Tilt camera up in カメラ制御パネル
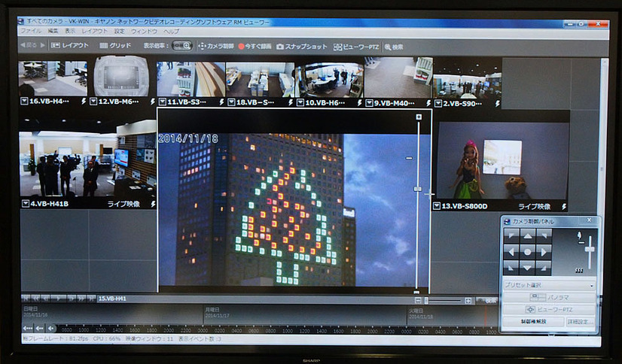622x364 pixels. [528, 236]
